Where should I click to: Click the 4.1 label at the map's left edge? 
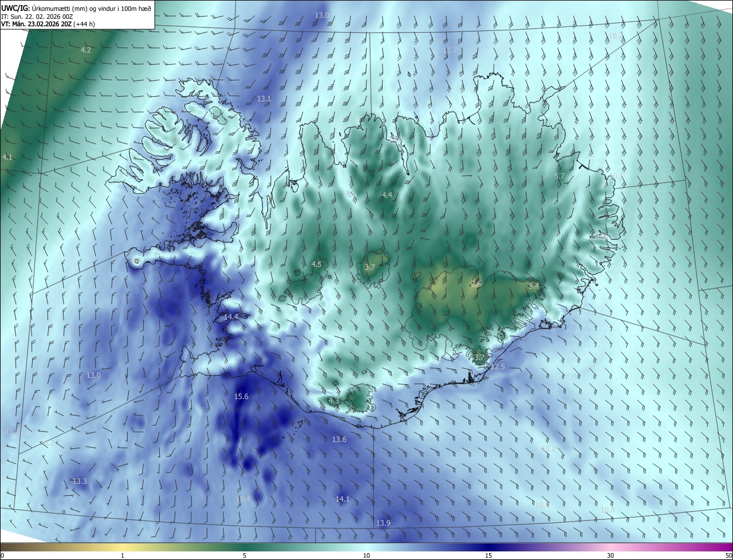click(x=7, y=156)
